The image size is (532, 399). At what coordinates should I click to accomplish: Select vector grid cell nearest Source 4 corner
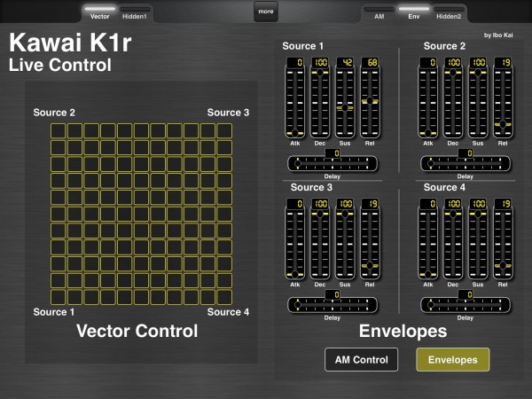pyautogui.click(x=224, y=297)
